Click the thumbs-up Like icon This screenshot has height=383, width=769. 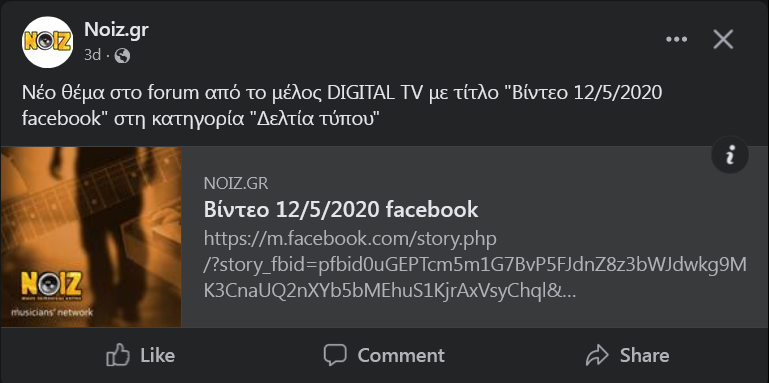point(118,355)
